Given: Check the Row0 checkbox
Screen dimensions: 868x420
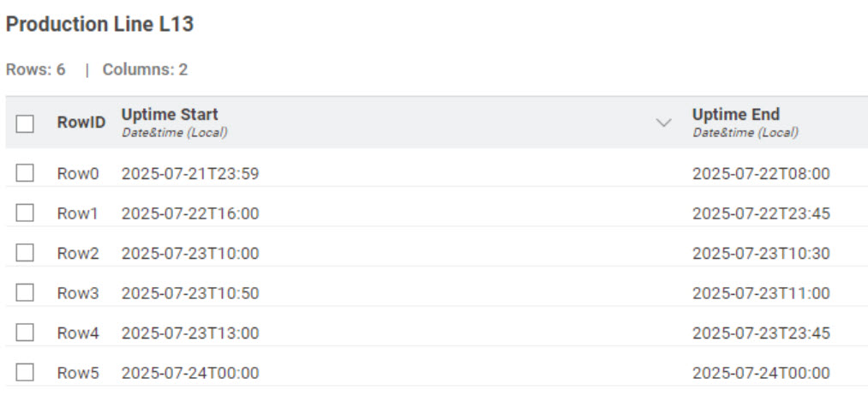Looking at the screenshot, I should pos(24,173).
